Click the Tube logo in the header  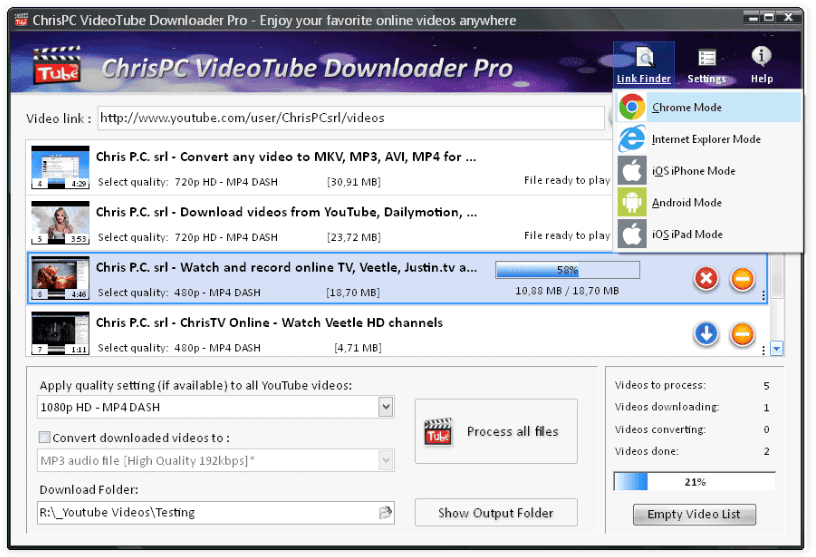(x=57, y=66)
